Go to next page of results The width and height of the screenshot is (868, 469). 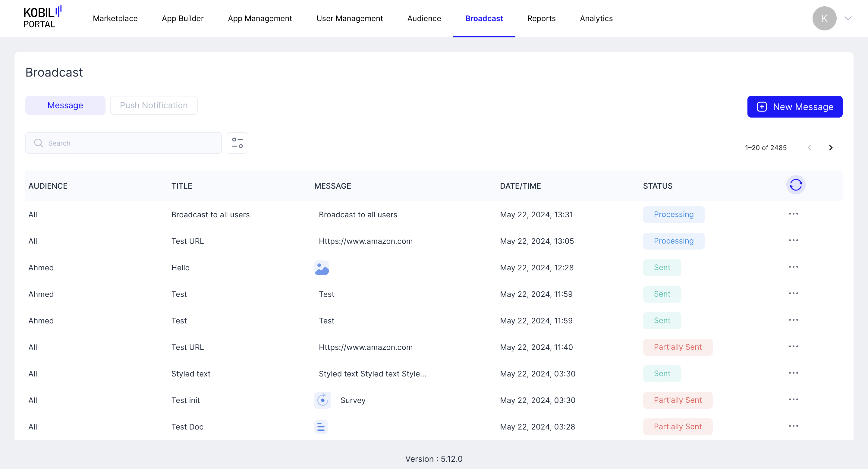coord(831,148)
